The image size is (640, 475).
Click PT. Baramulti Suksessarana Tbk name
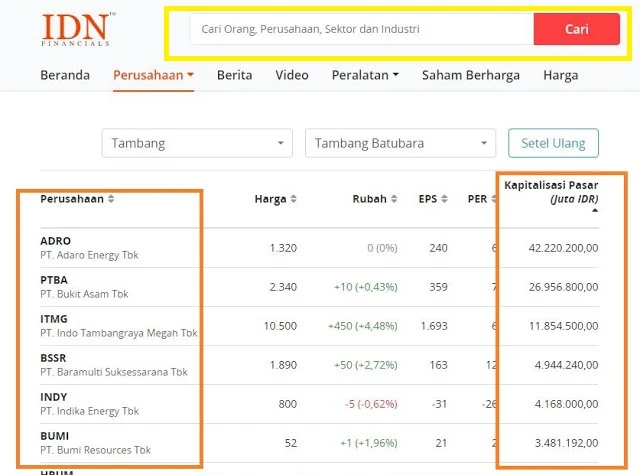point(114,372)
